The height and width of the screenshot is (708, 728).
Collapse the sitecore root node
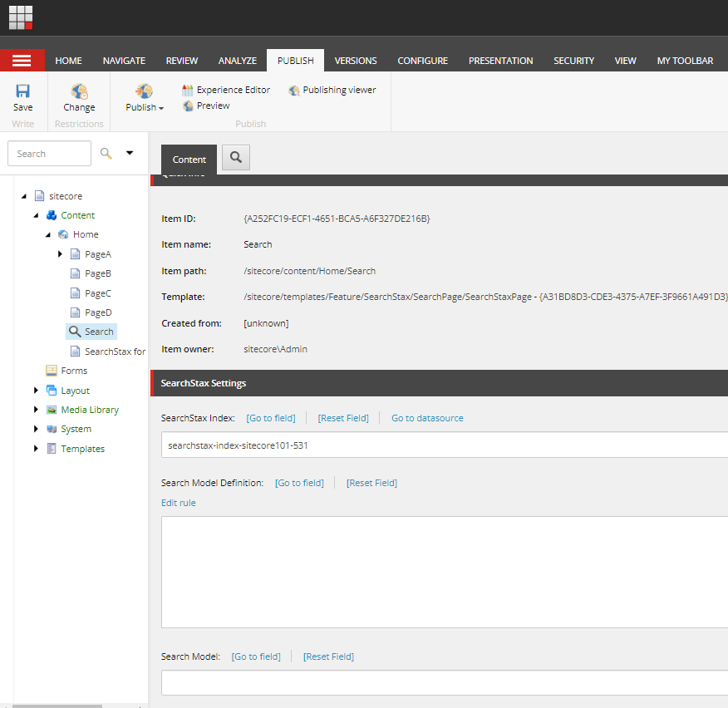tap(24, 196)
